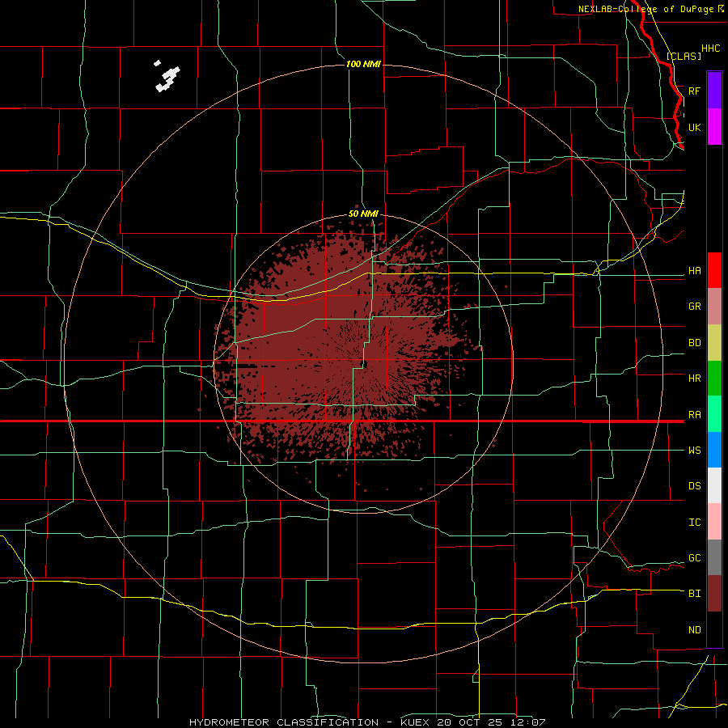
Task: Select the pink GR legend swatch
Action: click(x=714, y=307)
